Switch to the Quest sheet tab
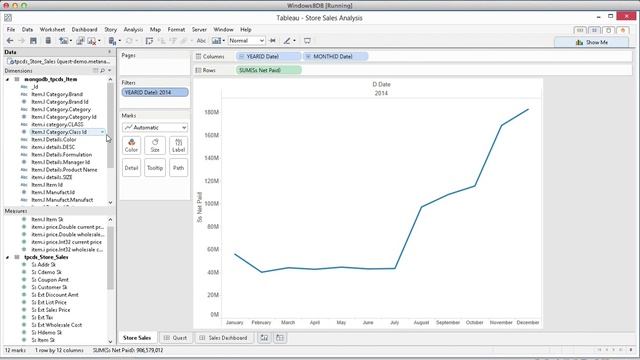This screenshot has height=360, width=640. pos(176,338)
